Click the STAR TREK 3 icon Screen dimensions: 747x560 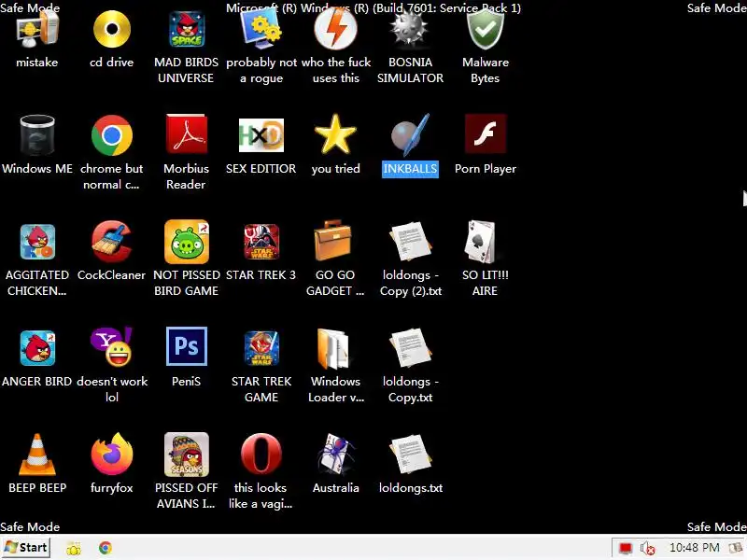261,242
